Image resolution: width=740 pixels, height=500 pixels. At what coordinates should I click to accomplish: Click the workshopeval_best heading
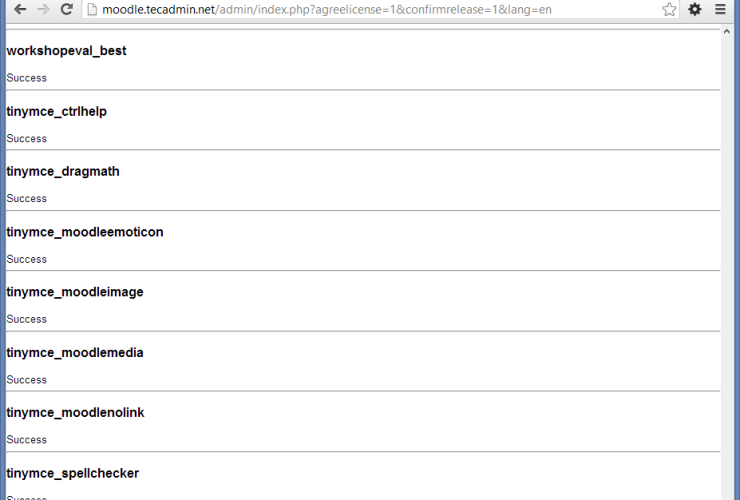[66, 51]
